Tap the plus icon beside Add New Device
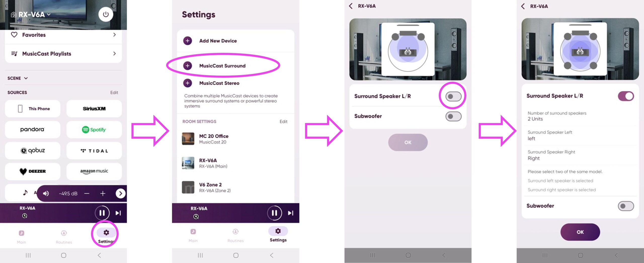 187,41
